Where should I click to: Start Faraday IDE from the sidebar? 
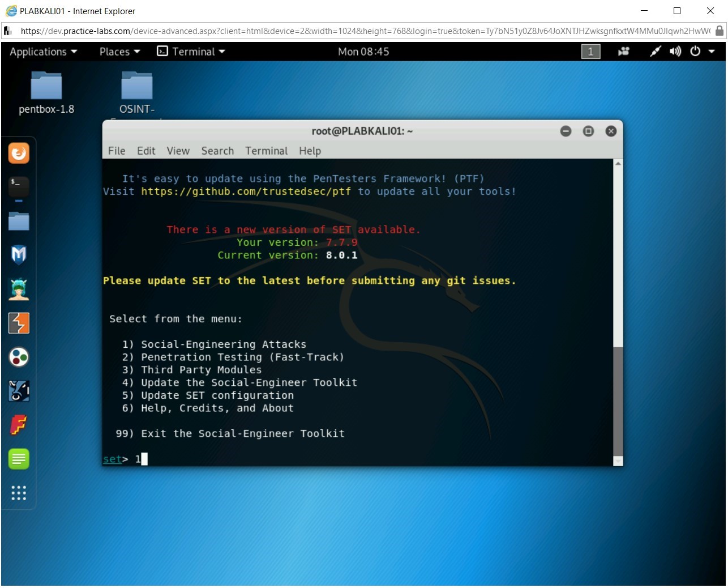click(19, 425)
